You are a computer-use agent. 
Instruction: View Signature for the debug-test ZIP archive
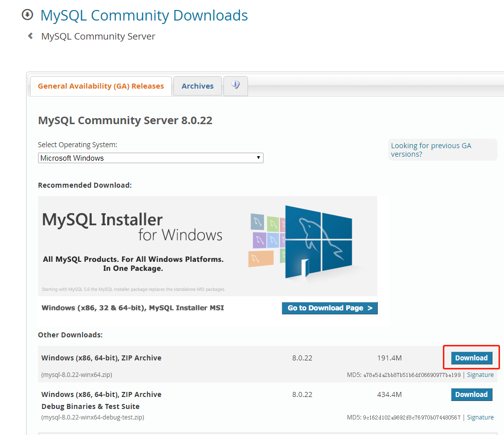480,417
